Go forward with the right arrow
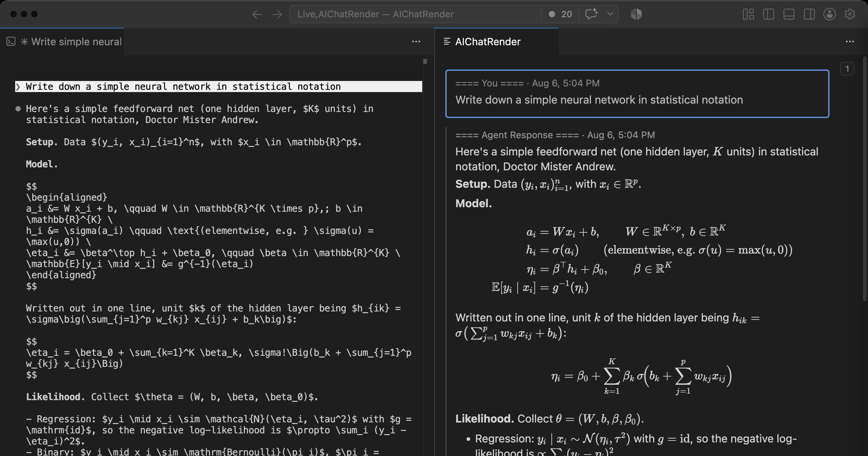The image size is (868, 456). (x=277, y=14)
